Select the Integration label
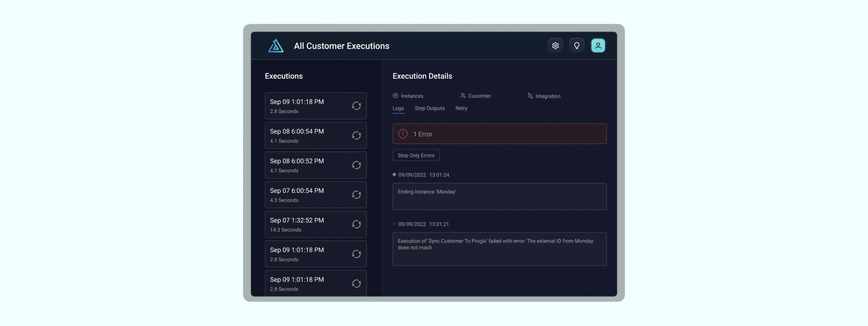Viewport: 868px width, 326px height. (548, 96)
